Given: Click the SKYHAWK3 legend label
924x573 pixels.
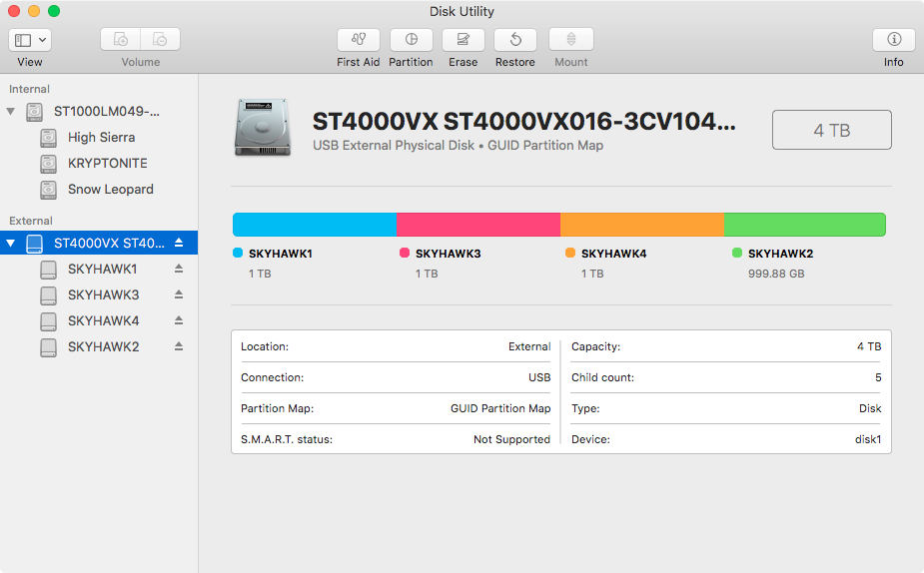Looking at the screenshot, I should click(x=448, y=254).
